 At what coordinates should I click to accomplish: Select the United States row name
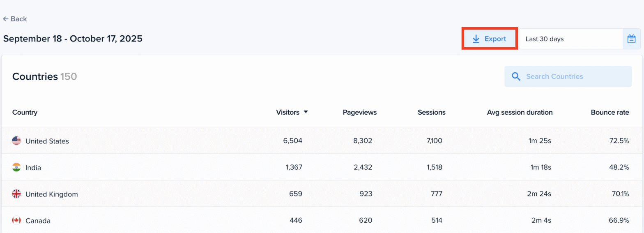(47, 141)
